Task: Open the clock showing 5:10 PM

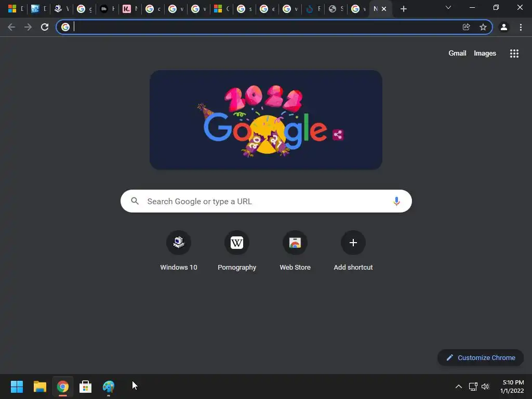Action: click(x=512, y=387)
